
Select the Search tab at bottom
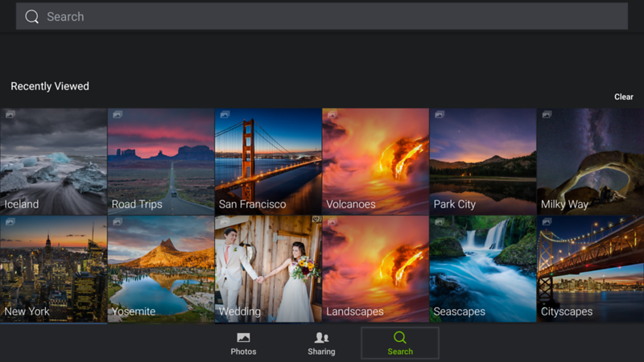coord(400,343)
